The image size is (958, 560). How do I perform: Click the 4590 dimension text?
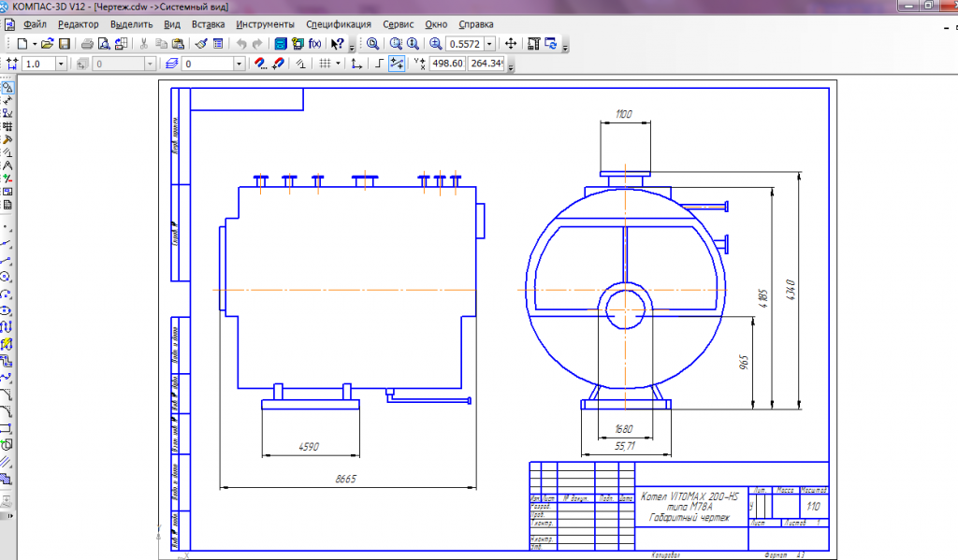coord(309,447)
